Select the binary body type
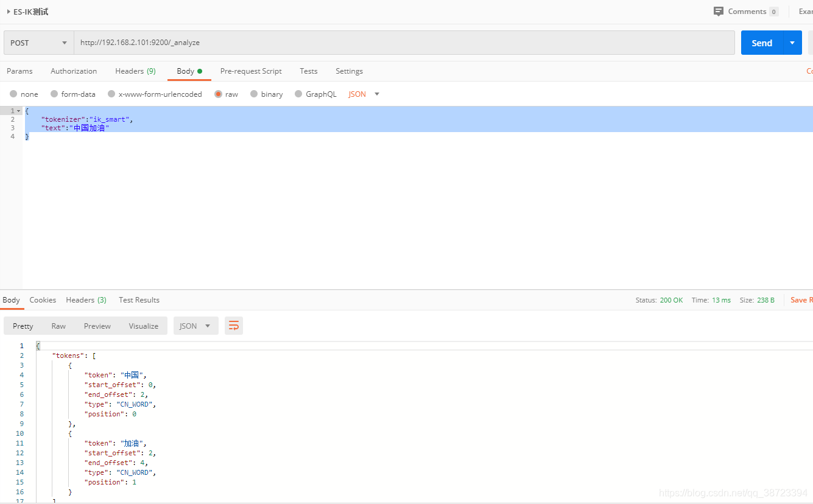Viewport: 813px width, 504px height. click(266, 94)
